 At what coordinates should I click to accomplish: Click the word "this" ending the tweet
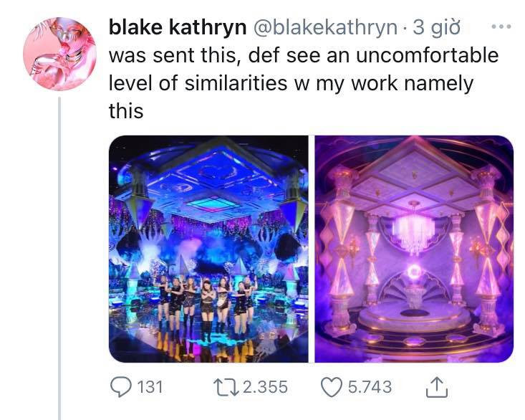[125, 111]
